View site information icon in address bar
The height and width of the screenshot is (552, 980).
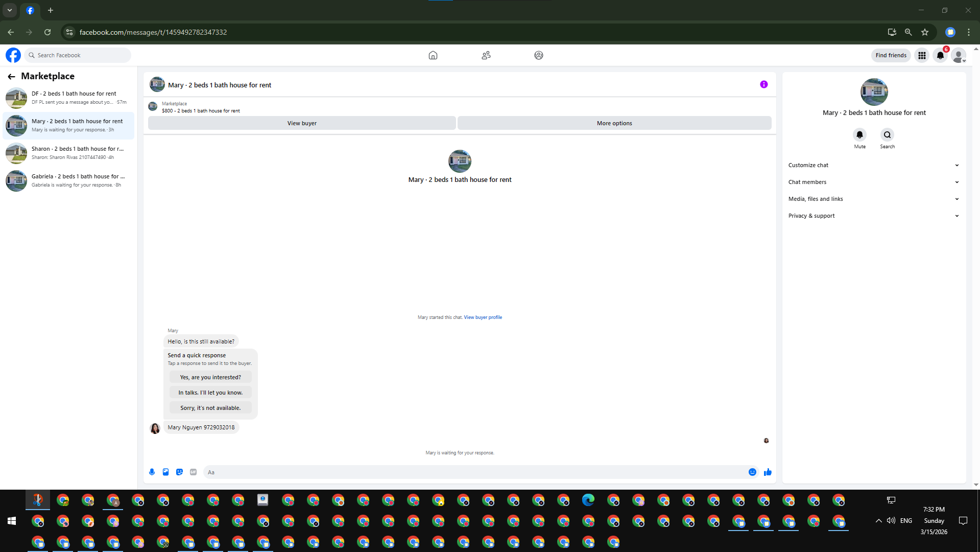pyautogui.click(x=70, y=32)
